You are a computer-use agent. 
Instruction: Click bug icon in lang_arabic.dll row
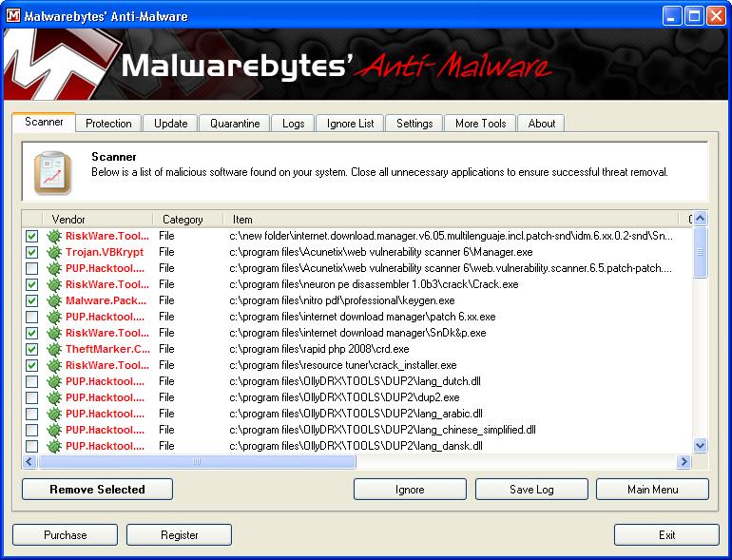pyautogui.click(x=54, y=414)
